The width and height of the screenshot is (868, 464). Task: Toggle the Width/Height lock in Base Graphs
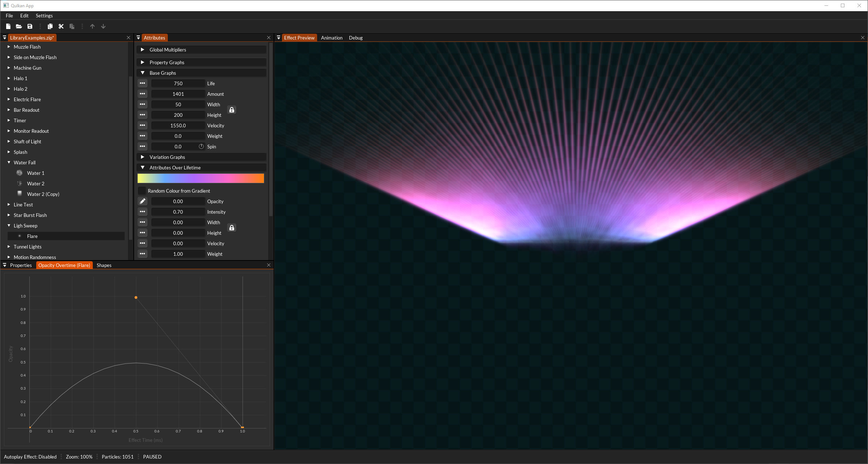pos(232,110)
